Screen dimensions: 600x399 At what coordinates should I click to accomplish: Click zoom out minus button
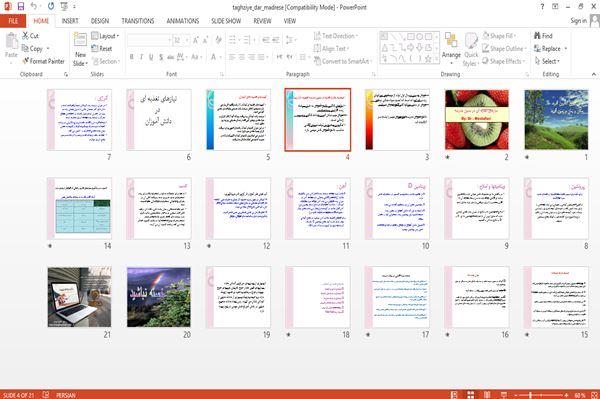coord(516,395)
